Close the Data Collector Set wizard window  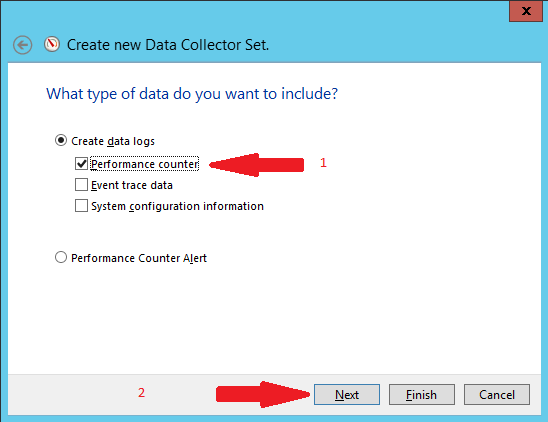526,11
